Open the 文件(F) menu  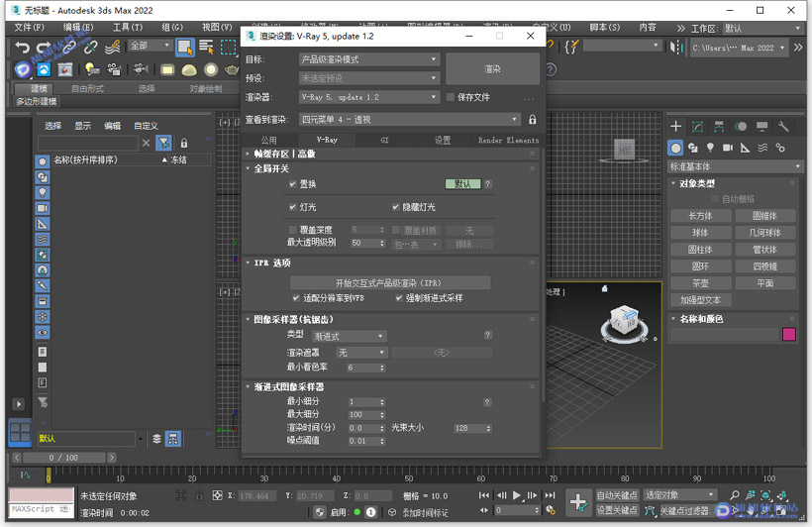click(29, 27)
